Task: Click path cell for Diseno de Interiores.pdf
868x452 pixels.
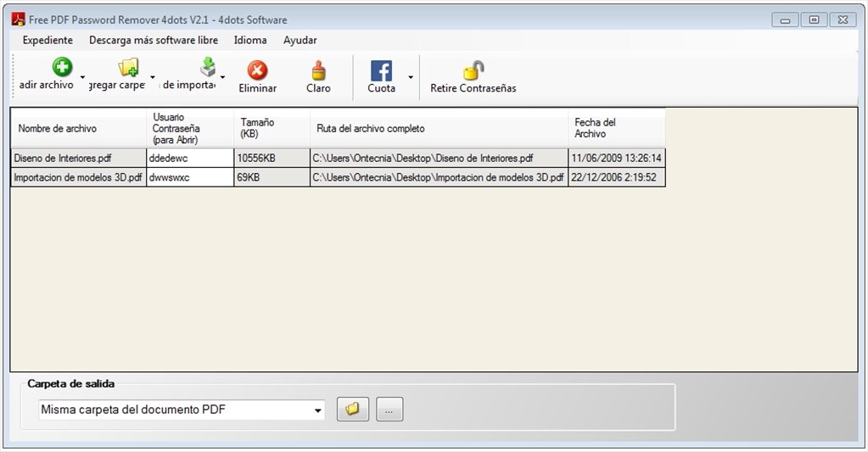Action: [x=439, y=159]
